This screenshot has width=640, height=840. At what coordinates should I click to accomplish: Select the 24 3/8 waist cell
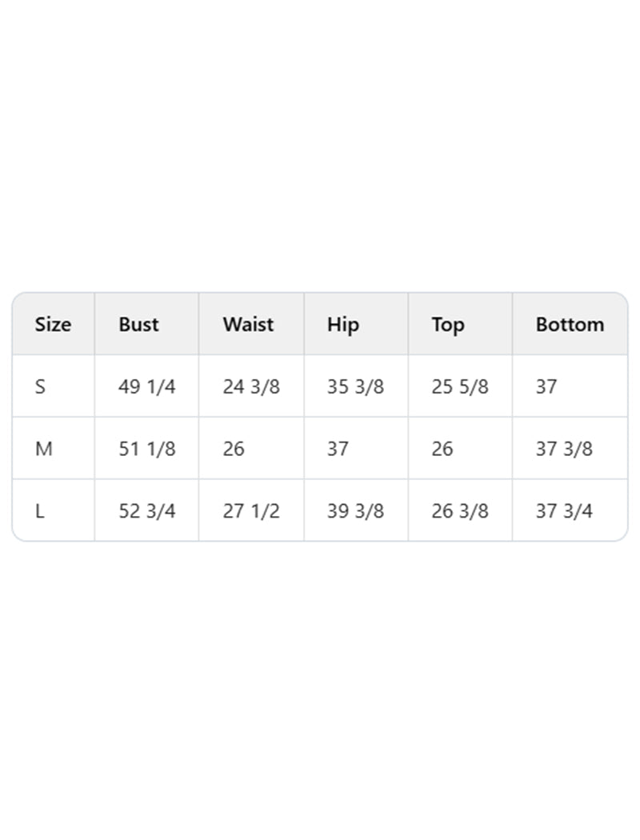pyautogui.click(x=251, y=386)
